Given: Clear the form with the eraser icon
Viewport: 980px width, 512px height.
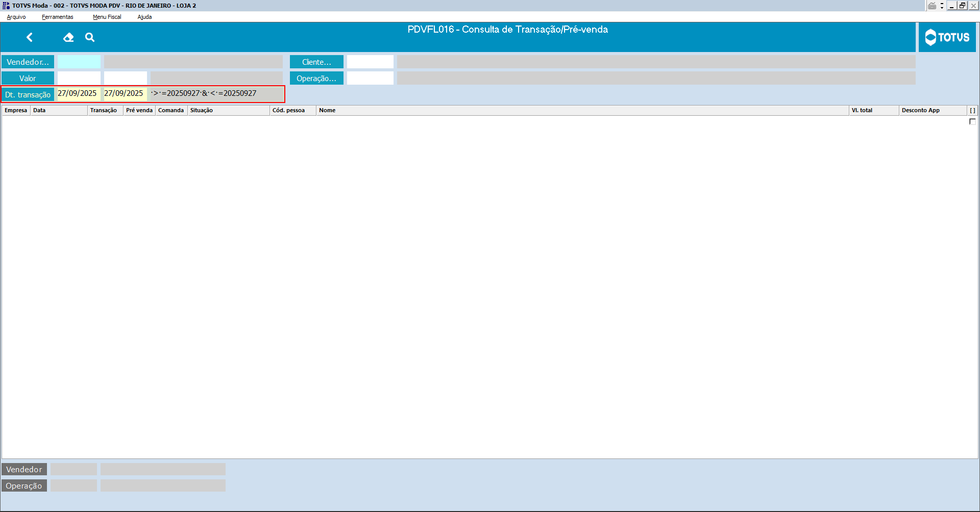Looking at the screenshot, I should pyautogui.click(x=68, y=37).
